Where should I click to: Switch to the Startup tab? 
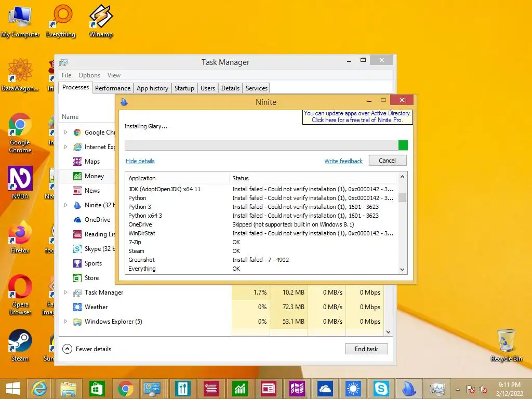click(184, 88)
